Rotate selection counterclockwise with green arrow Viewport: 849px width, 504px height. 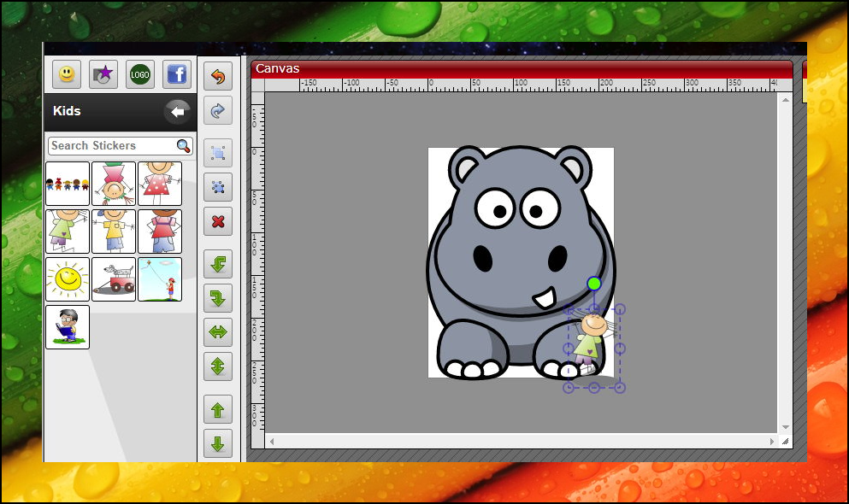[218, 264]
